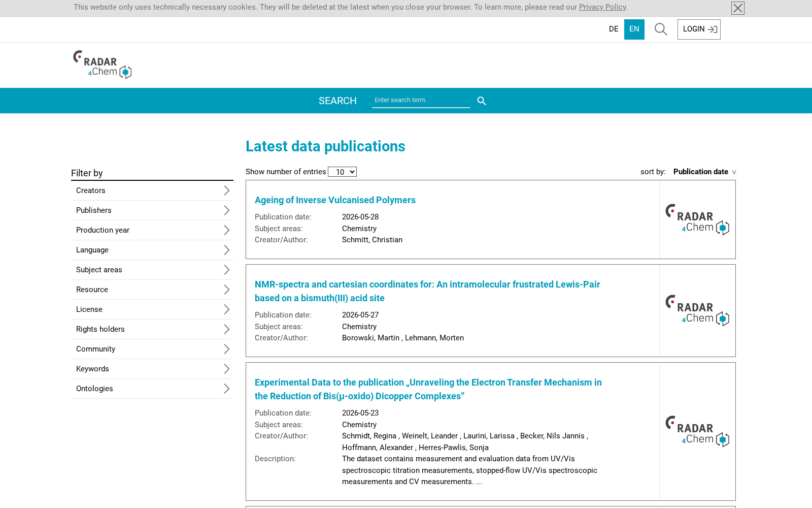The height and width of the screenshot is (508, 812).
Task: Open the Privacy Policy link
Action: [602, 7]
